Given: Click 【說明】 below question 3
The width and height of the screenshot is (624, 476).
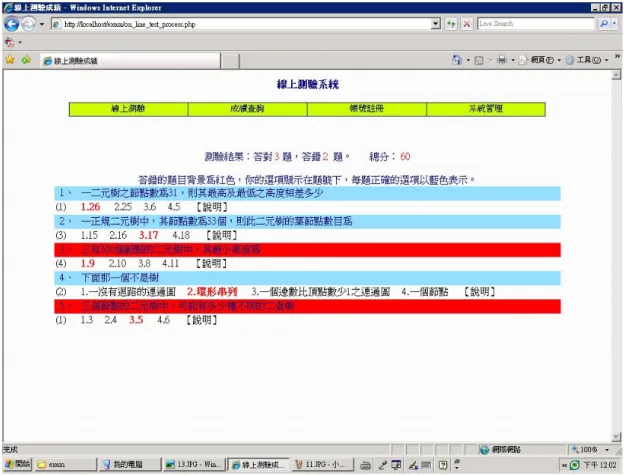Looking at the screenshot, I should (x=212, y=263).
